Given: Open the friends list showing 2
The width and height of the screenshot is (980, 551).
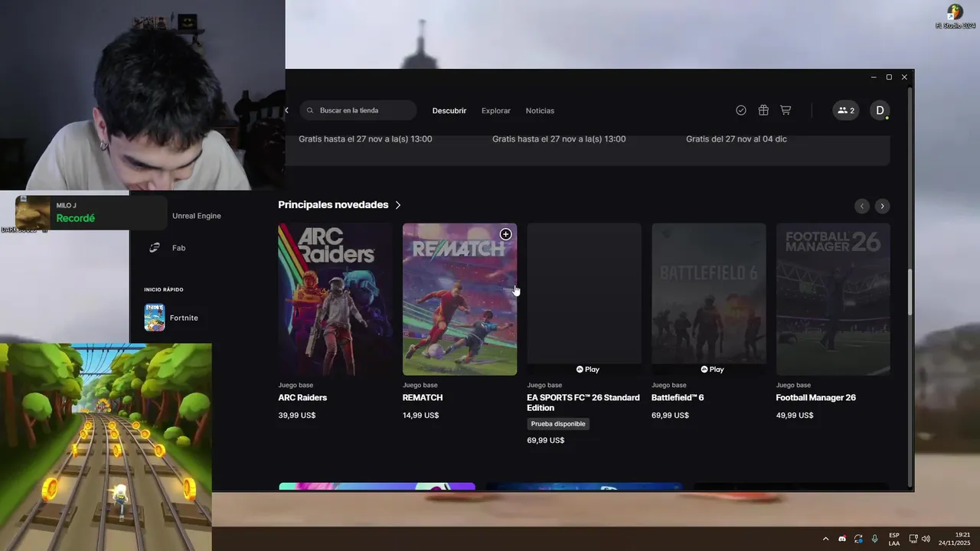Looking at the screenshot, I should click(846, 110).
